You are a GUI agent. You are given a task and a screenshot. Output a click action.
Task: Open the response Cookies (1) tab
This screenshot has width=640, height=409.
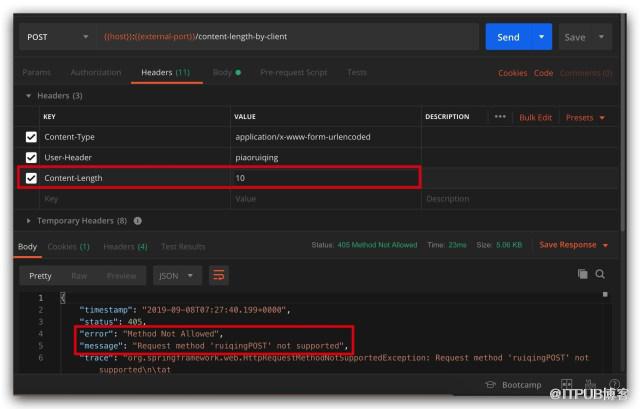68,247
